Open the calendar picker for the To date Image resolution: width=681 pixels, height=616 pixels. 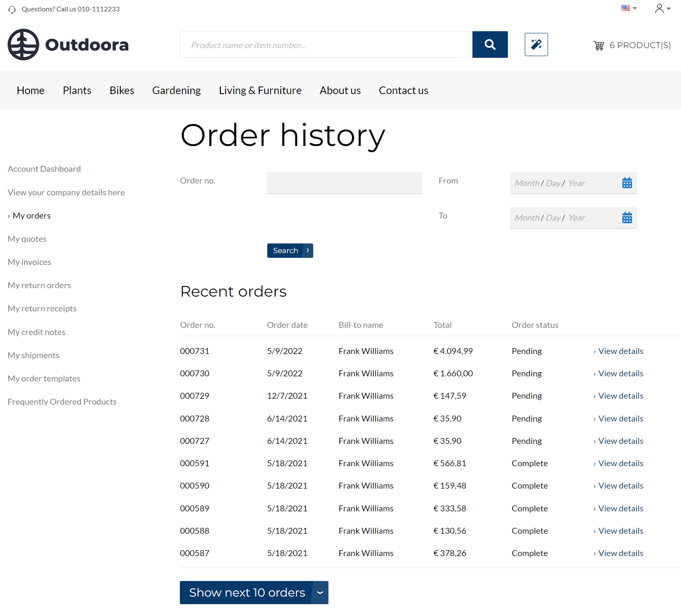click(627, 217)
